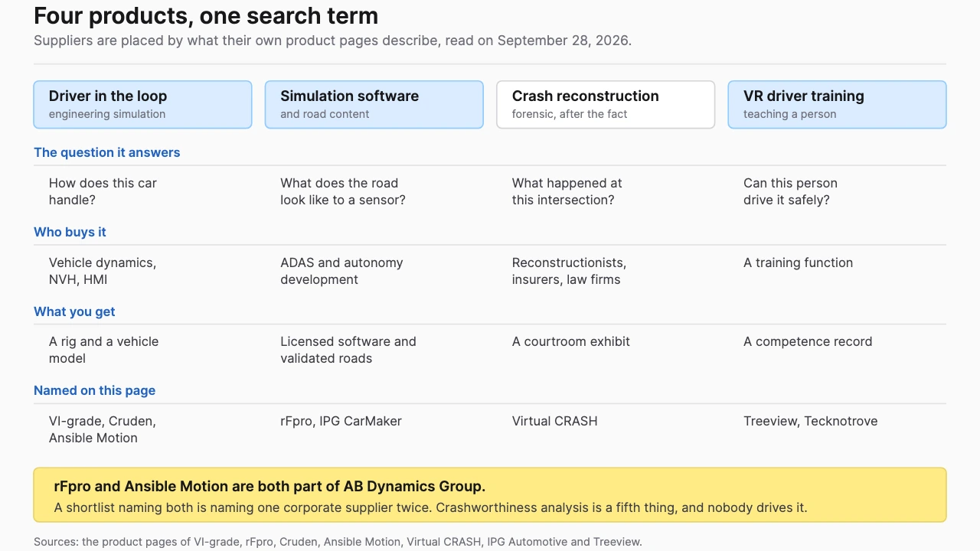Screen dimensions: 980x551
Task: Click 'Can this person drive it safely?' text
Action: coord(790,191)
